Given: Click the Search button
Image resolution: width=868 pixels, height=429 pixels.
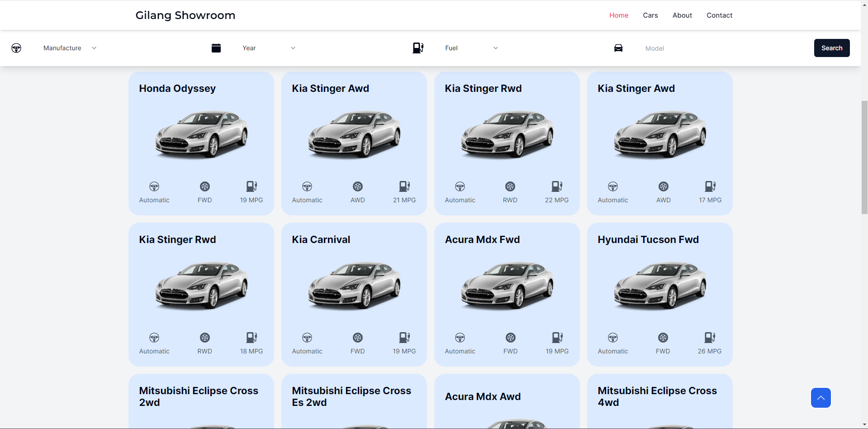Looking at the screenshot, I should coord(832,48).
